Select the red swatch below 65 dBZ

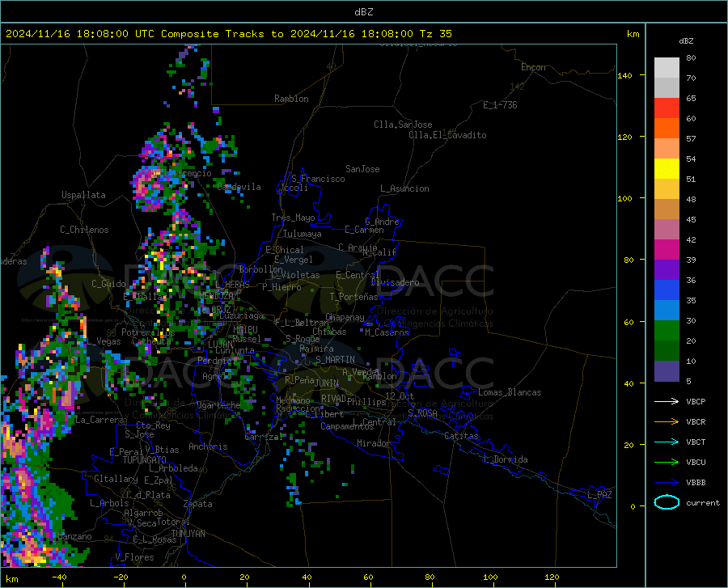[667, 108]
